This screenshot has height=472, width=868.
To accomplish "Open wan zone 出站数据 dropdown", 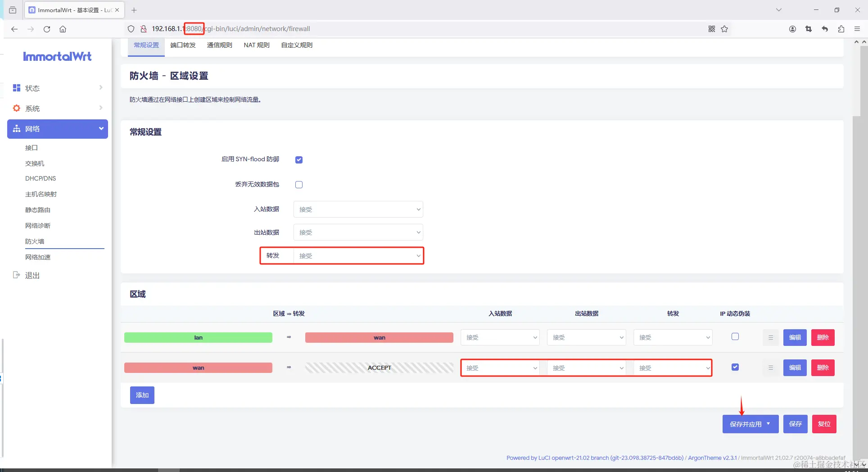I will (587, 368).
